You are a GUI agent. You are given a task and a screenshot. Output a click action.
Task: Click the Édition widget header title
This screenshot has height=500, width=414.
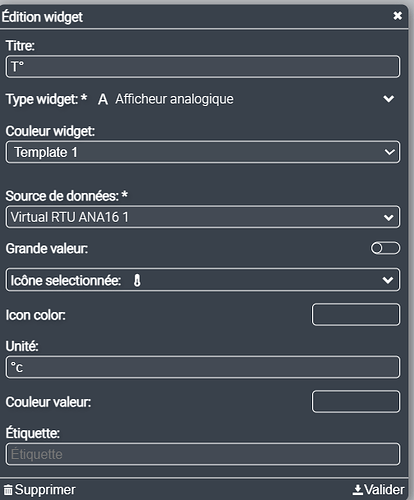pyautogui.click(x=42, y=17)
